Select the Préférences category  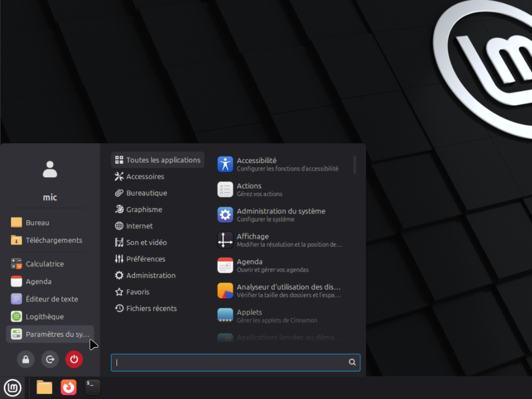[x=158, y=259]
